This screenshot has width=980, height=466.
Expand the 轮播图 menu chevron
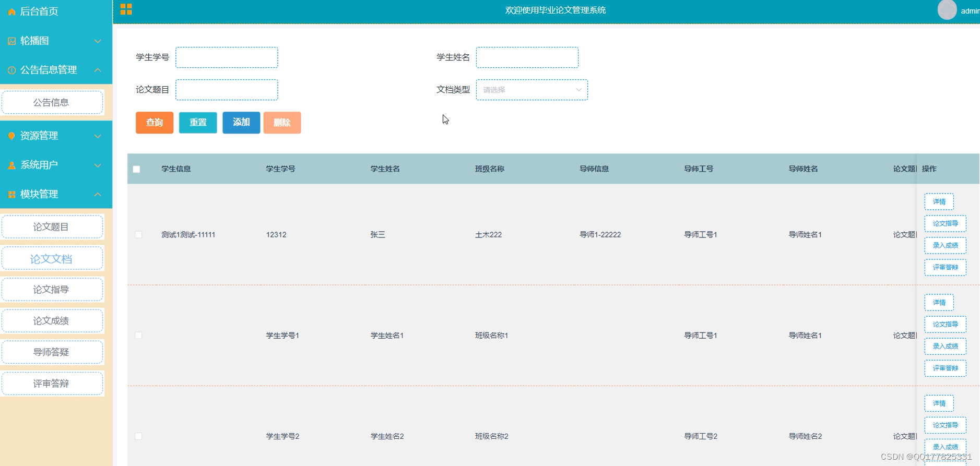coord(98,41)
